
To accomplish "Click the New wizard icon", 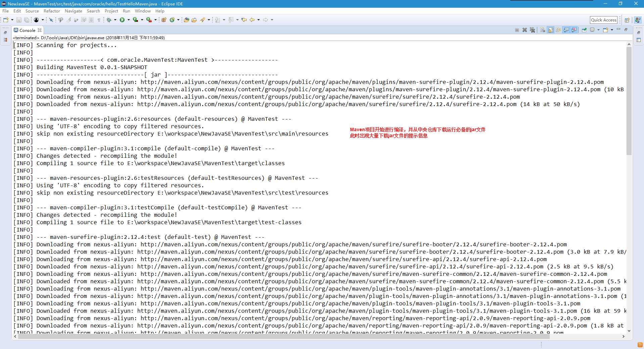I will point(6,20).
